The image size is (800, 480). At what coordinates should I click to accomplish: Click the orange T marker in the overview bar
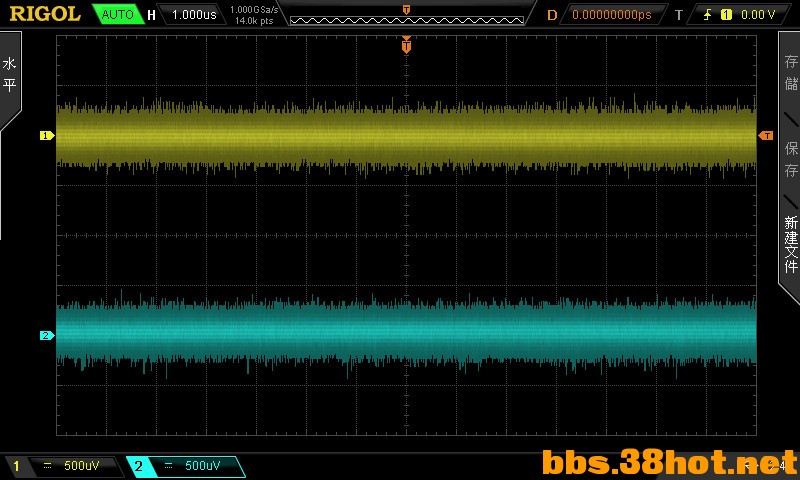tap(406, 10)
